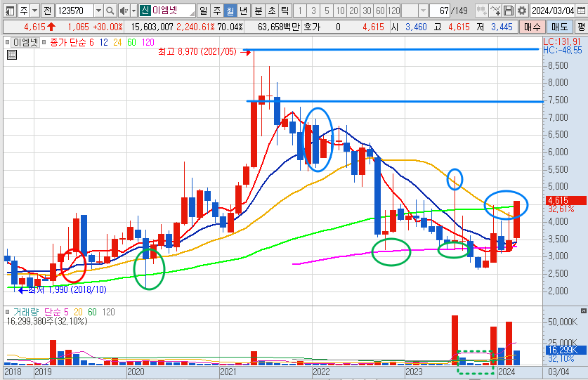This screenshot has height=380, width=588.
Task: Click the 2022 year label on time axis
Action: point(321,372)
